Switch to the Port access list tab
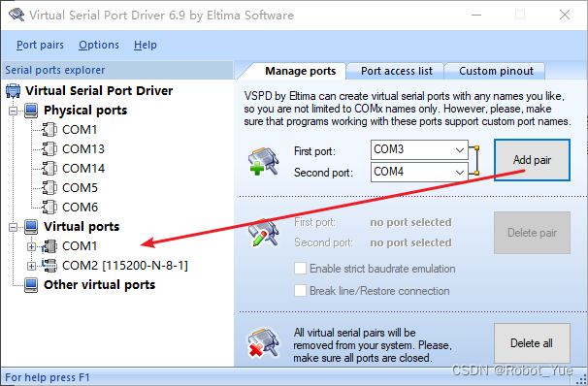Viewport: 588px width, 386px height. coord(397,71)
